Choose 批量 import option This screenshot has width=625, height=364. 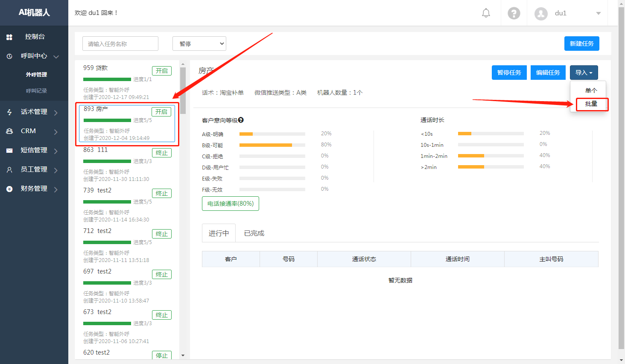click(x=591, y=104)
